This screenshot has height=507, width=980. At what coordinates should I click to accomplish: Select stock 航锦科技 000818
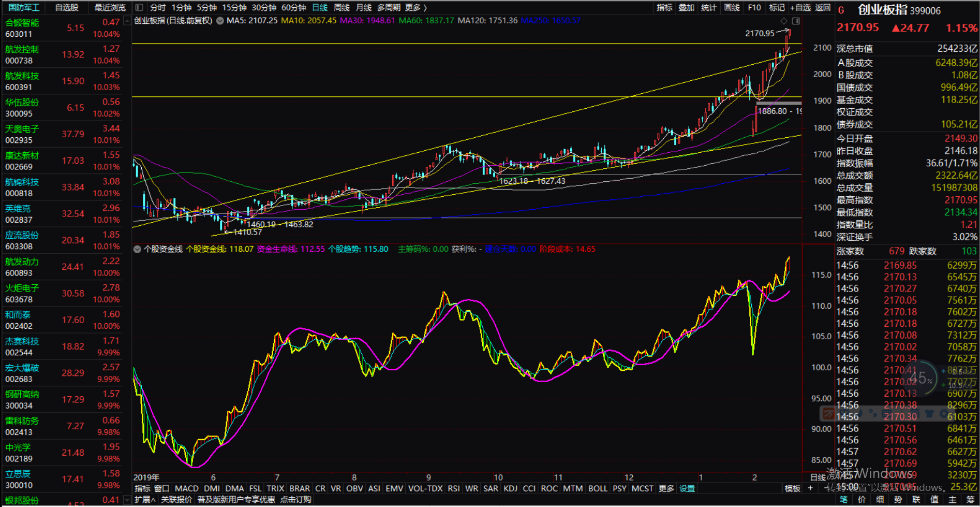point(62,187)
